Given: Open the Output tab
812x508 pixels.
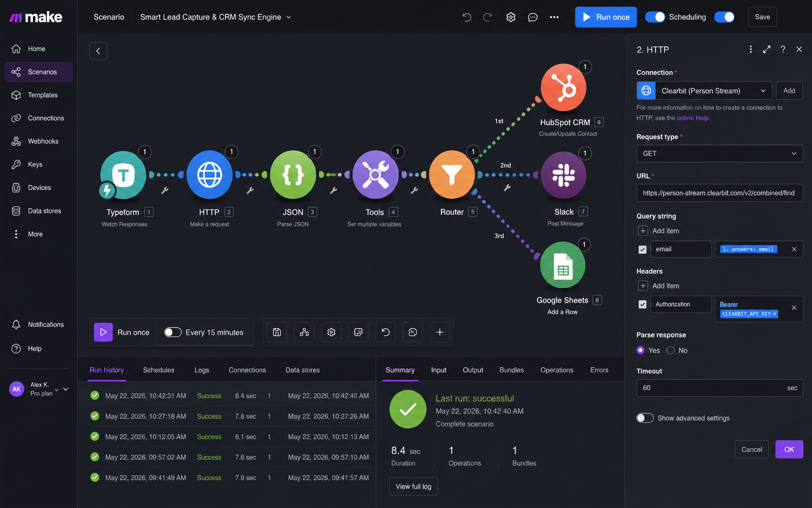Looking at the screenshot, I should click(473, 370).
